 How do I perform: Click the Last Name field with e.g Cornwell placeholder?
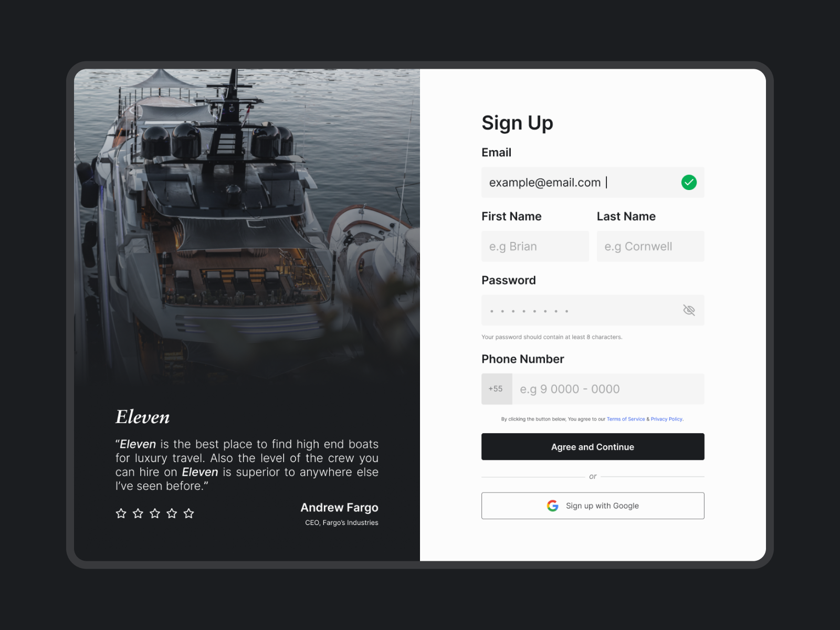(x=650, y=246)
